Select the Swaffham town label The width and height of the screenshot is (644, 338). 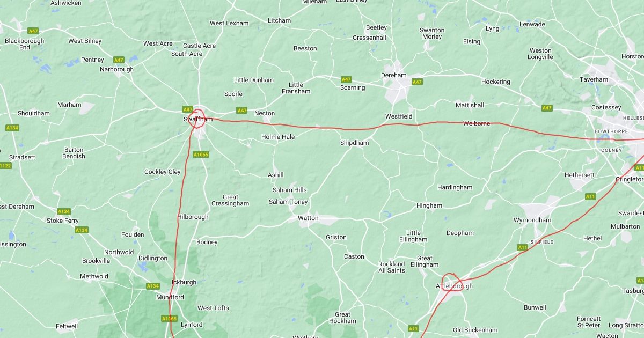click(197, 120)
